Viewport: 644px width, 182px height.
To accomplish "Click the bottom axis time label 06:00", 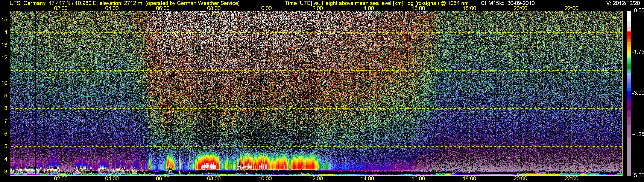I will click(x=163, y=179).
